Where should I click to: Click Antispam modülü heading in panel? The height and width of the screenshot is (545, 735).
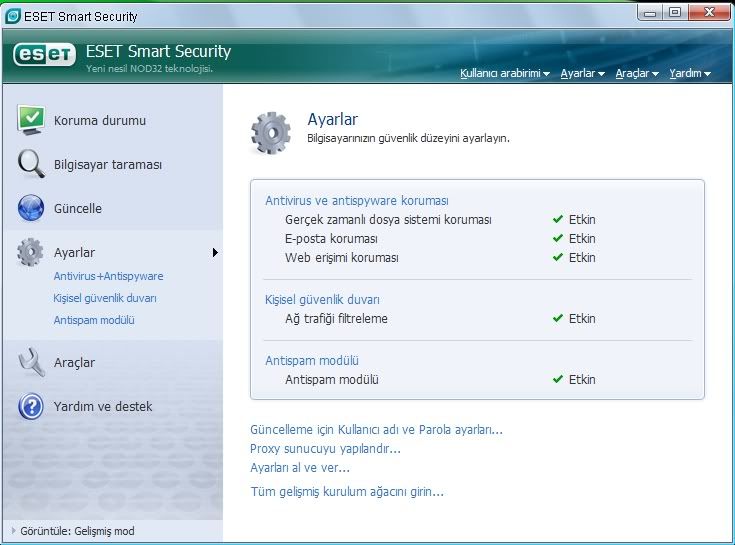(x=312, y=360)
